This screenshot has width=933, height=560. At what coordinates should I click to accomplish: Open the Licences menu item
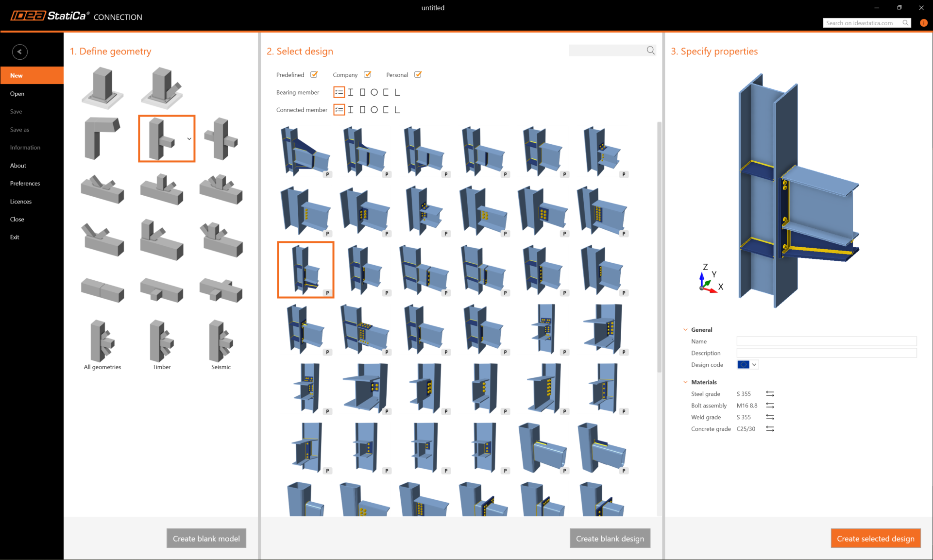[21, 202]
